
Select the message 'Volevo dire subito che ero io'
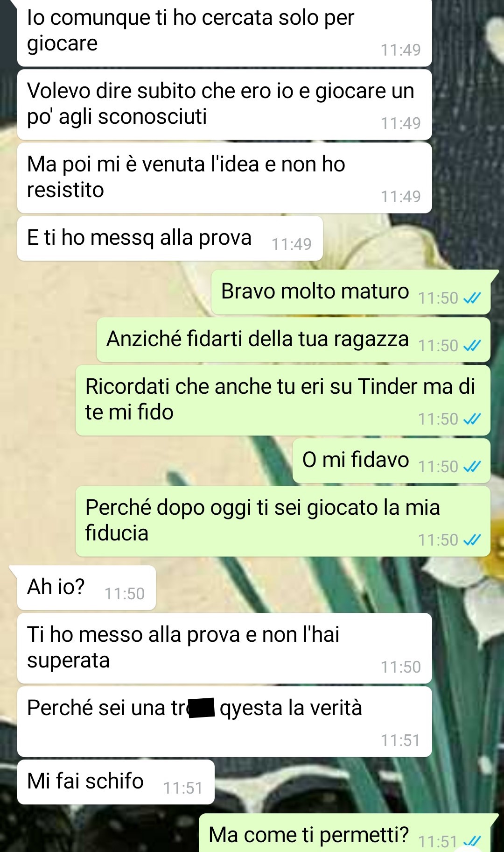224,105
